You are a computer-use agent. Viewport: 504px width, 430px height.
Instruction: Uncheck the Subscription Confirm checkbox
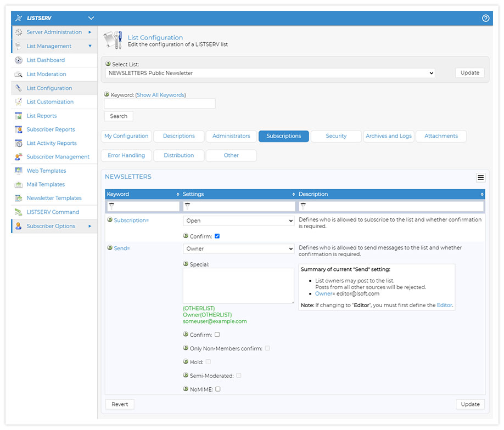click(x=217, y=236)
